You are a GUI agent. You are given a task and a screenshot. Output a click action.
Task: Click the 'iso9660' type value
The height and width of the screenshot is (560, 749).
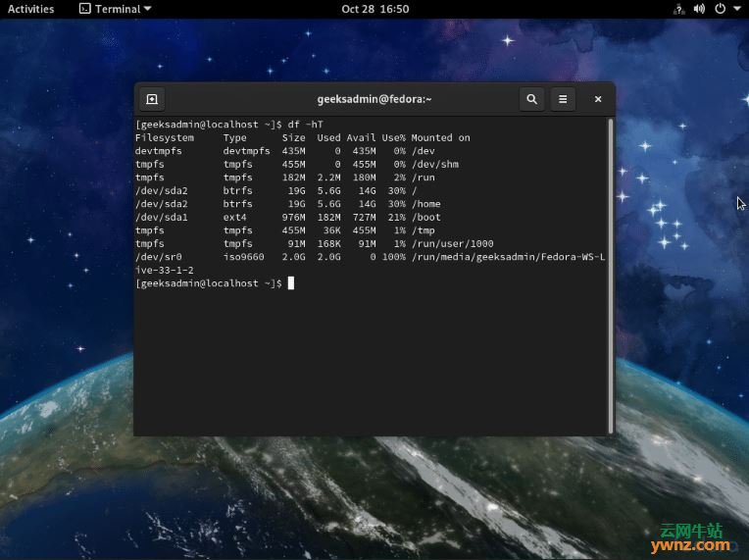coord(243,257)
